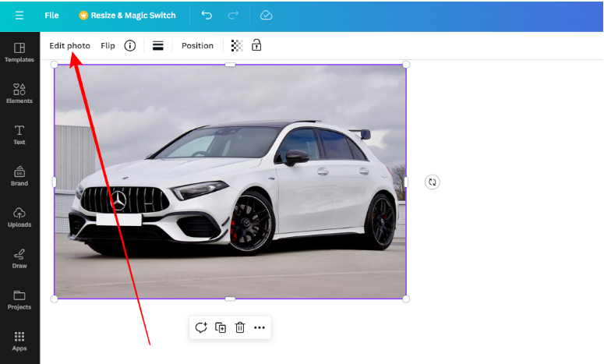Open the Apps panel
The image size is (604, 364).
(x=19, y=341)
